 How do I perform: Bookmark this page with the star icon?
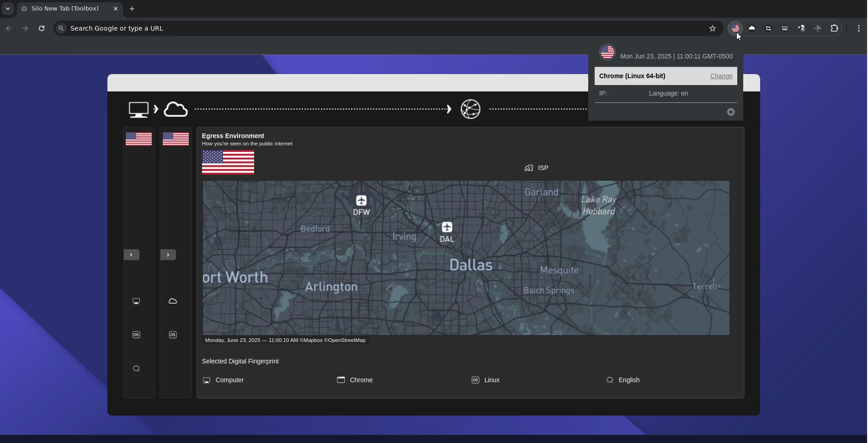712,28
